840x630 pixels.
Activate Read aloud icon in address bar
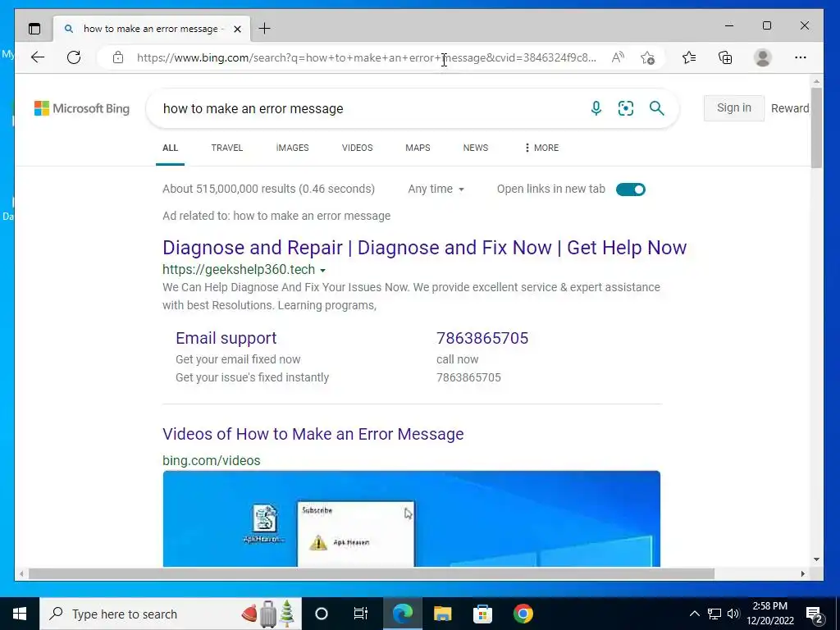click(x=618, y=57)
